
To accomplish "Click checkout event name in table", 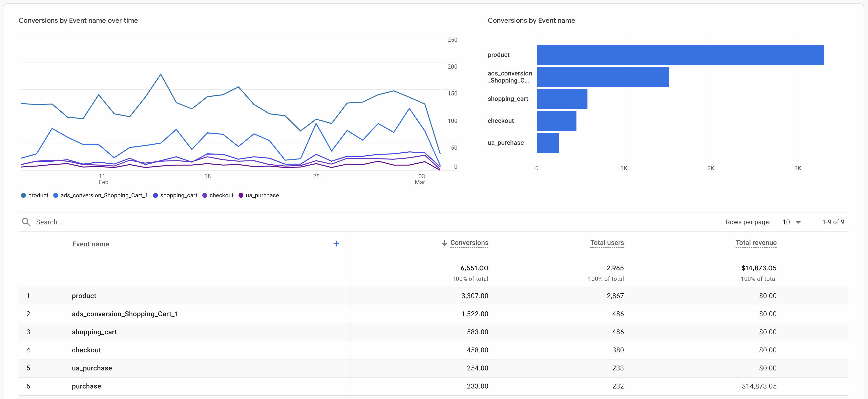I will 86,350.
